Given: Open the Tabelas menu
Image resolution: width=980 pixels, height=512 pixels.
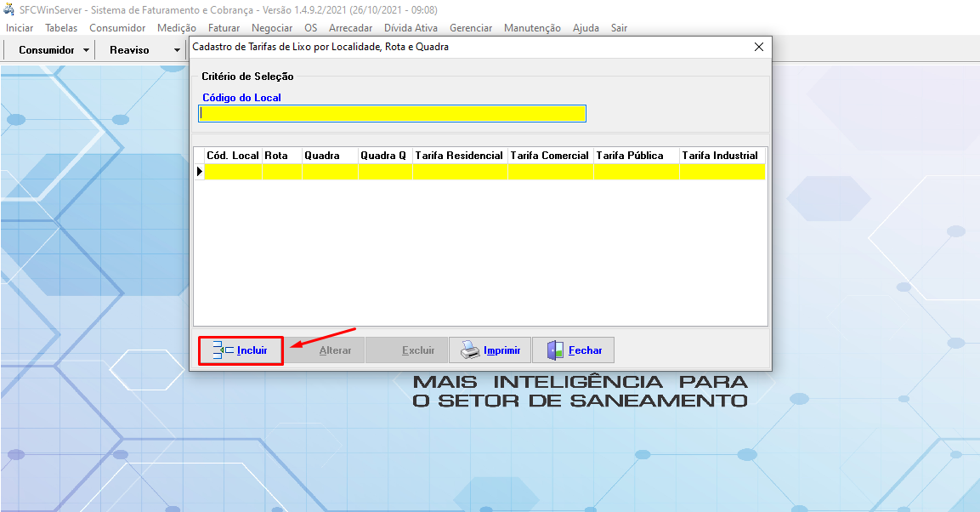Looking at the screenshot, I should tap(61, 28).
